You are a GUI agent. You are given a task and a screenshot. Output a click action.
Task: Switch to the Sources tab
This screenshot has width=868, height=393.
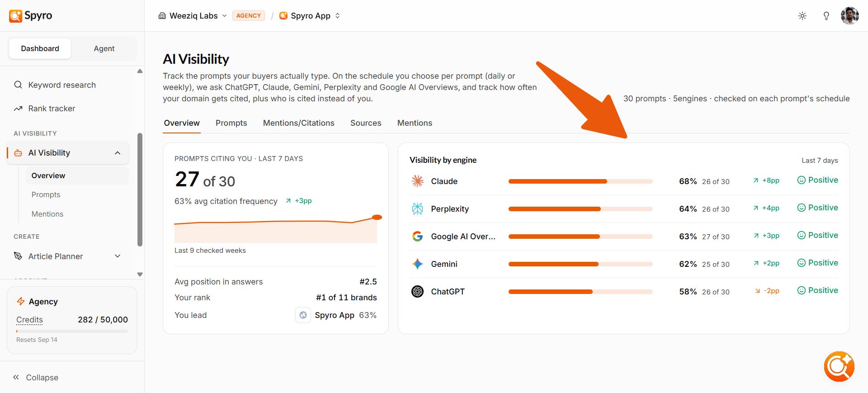point(366,123)
